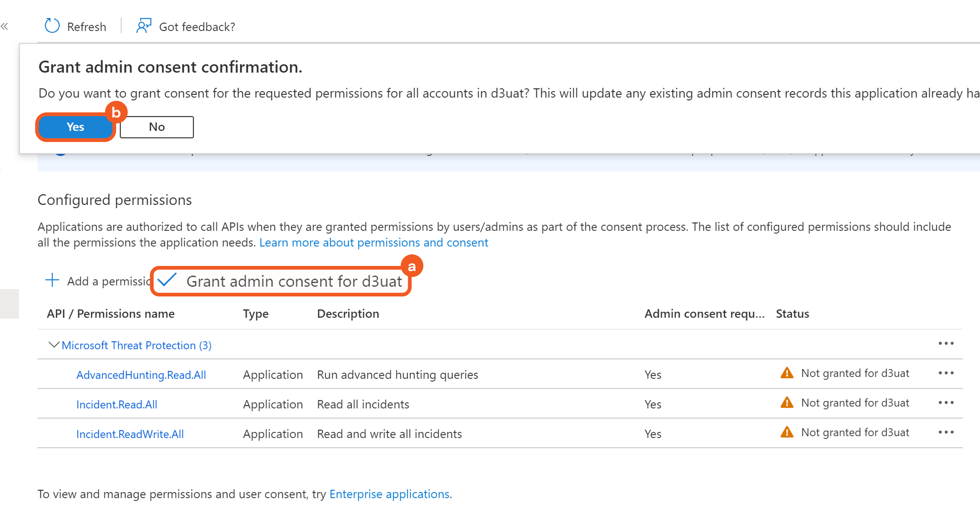Click warning icon on AdvancedHunting.Read.All row

tap(787, 373)
